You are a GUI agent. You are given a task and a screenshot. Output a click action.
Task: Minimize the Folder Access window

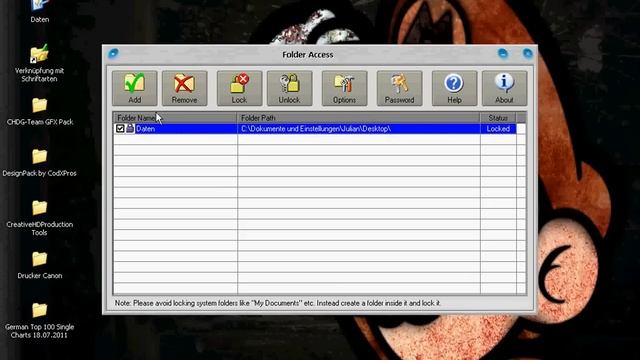503,53
